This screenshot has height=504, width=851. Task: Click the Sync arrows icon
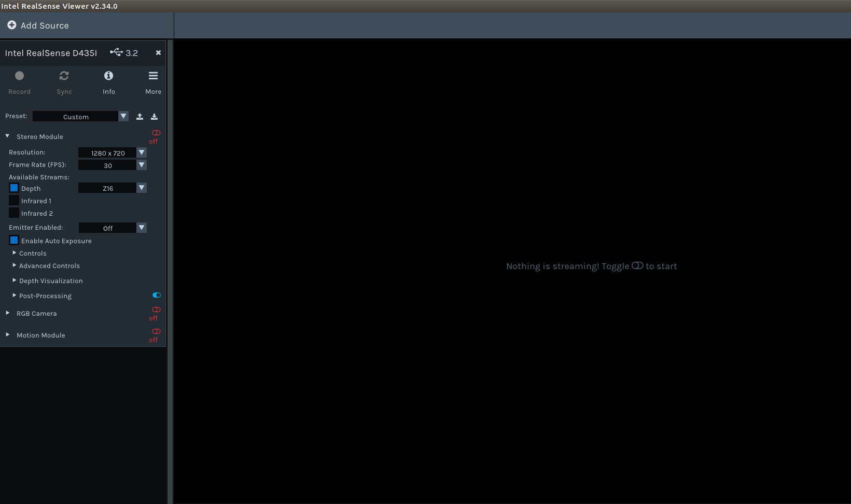(64, 76)
